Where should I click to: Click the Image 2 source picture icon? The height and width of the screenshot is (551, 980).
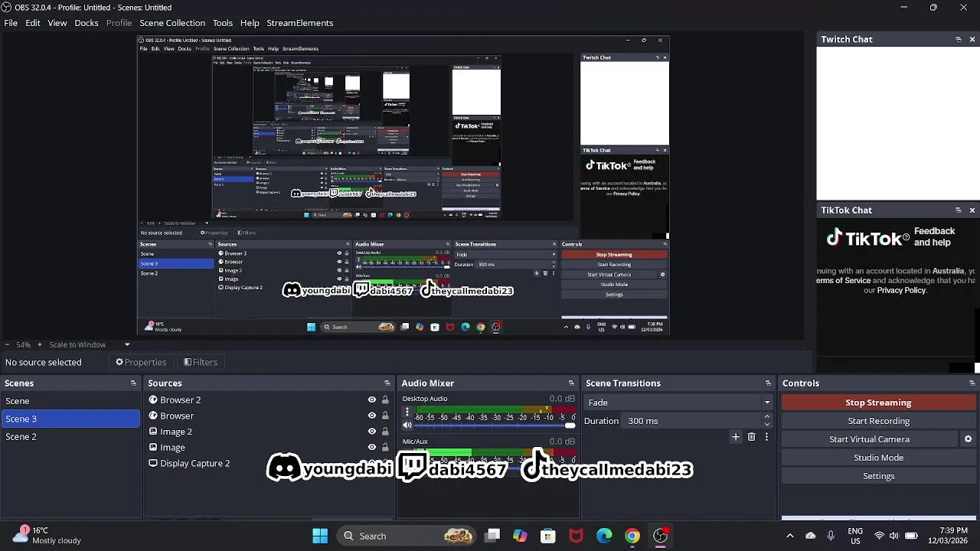tap(153, 432)
